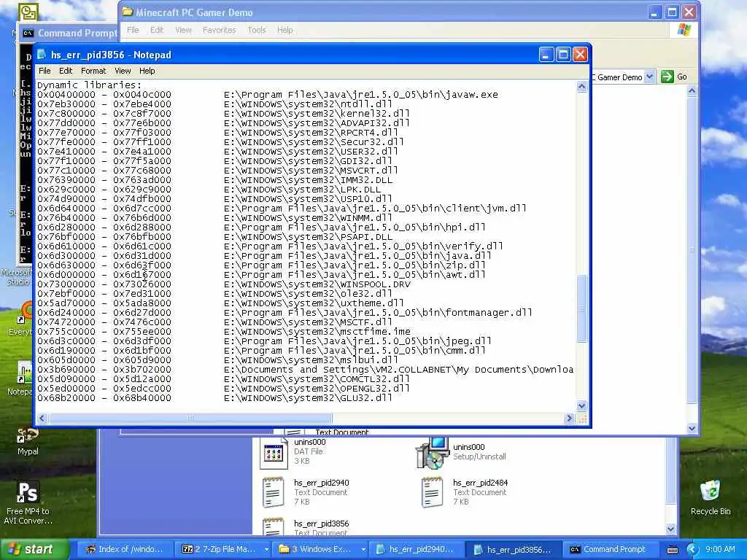The height and width of the screenshot is (560, 747).
Task: Click the line containing OPENGL32.dll
Action: (x=223, y=389)
